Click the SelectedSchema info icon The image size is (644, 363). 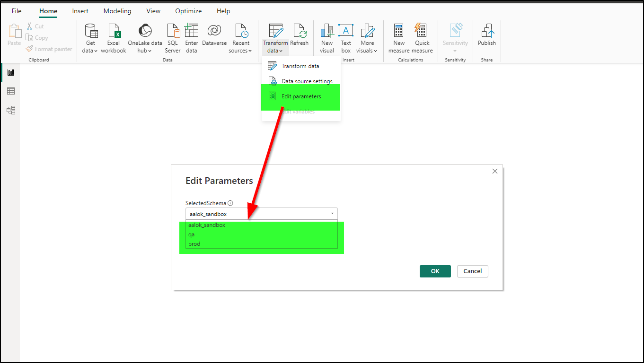click(230, 203)
